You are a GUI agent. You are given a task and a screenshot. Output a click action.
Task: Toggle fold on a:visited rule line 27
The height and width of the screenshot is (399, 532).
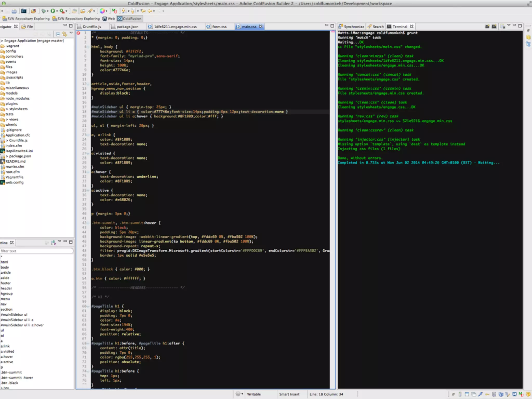click(88, 153)
